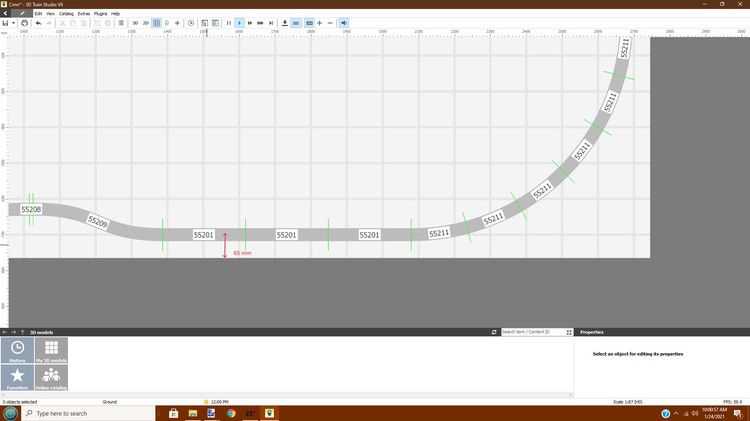Open Google Chrome from the taskbar
The image size is (750, 421).
231,413
